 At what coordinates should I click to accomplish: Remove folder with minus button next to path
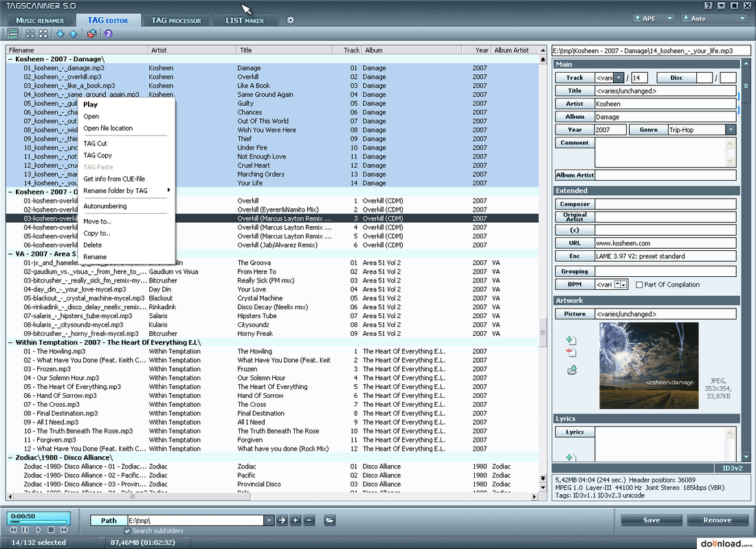point(309,520)
